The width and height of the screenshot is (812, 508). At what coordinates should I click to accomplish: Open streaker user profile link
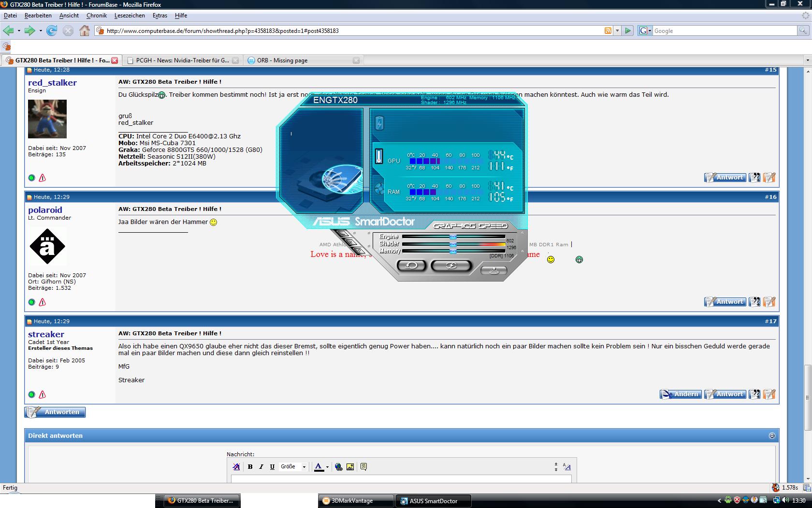[46, 334]
